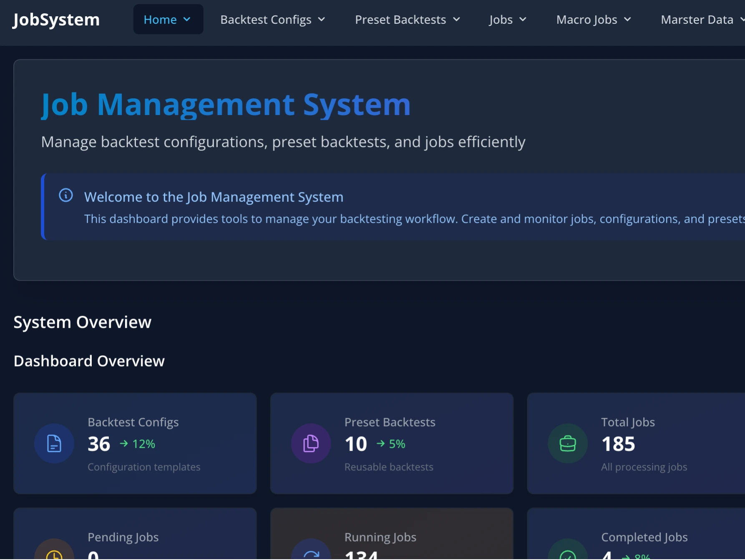The image size is (745, 560).
Task: Click the Pending Jobs clock icon
Action: click(x=54, y=555)
